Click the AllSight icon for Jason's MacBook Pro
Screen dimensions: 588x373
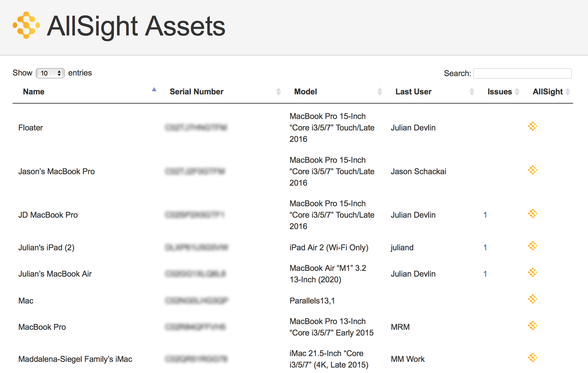533,170
